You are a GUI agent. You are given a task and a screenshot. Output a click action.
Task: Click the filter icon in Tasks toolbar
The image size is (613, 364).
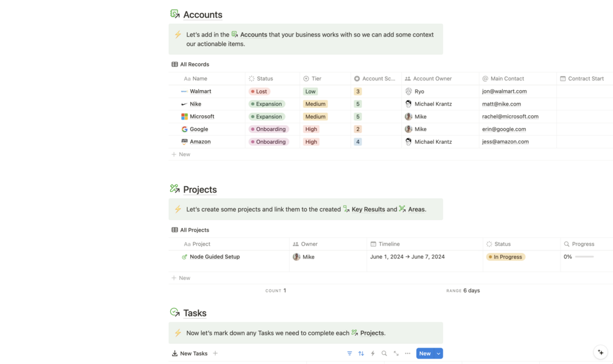tap(350, 354)
